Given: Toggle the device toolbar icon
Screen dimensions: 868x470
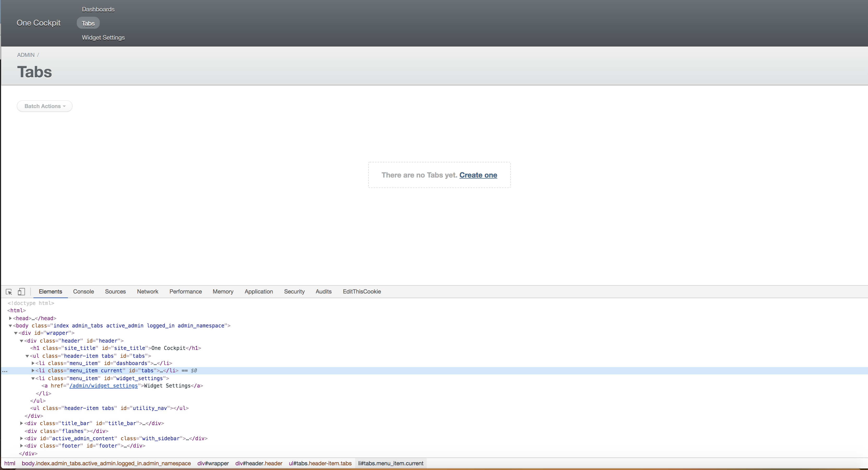Looking at the screenshot, I should tap(21, 291).
